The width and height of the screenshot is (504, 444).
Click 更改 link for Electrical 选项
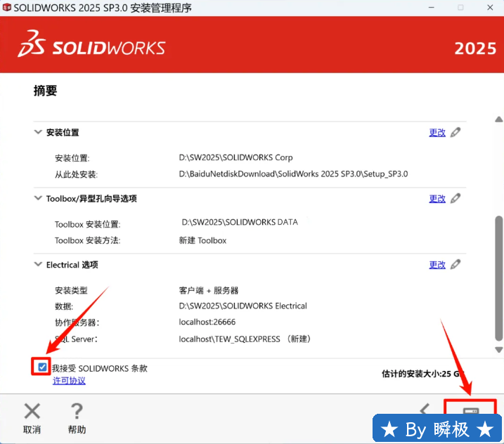point(437,265)
